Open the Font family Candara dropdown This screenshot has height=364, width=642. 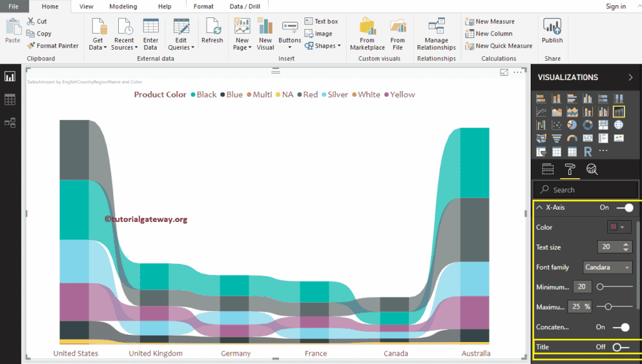point(607,267)
